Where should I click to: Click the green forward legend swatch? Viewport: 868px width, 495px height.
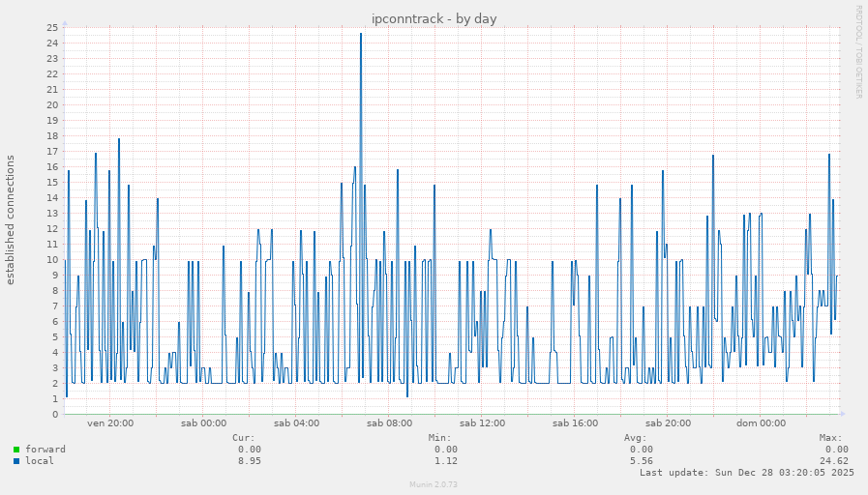[x=16, y=450]
